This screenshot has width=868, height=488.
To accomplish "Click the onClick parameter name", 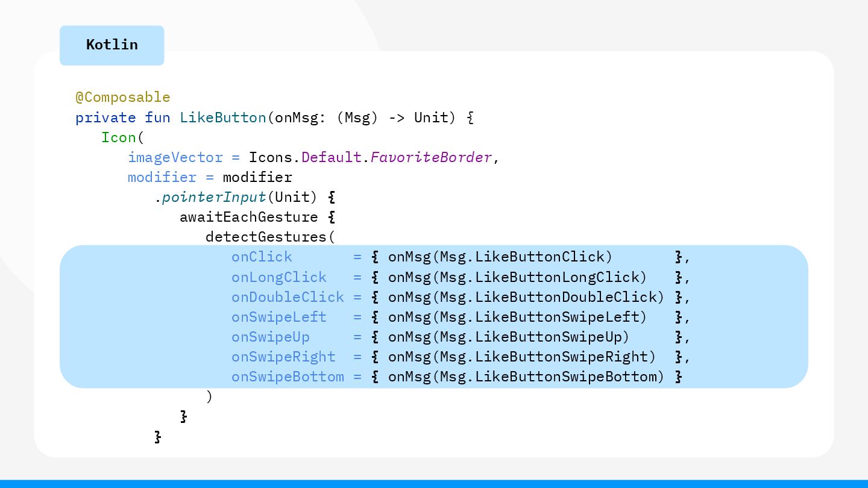I will click(x=262, y=257).
